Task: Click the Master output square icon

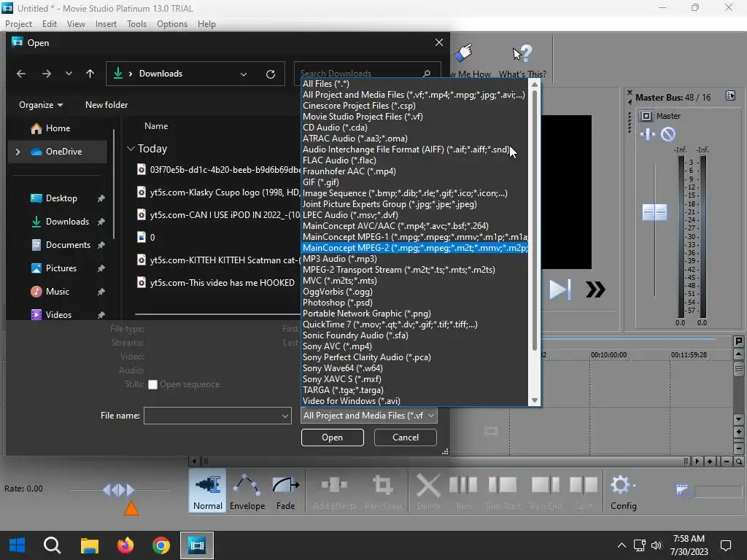Action: [x=646, y=116]
